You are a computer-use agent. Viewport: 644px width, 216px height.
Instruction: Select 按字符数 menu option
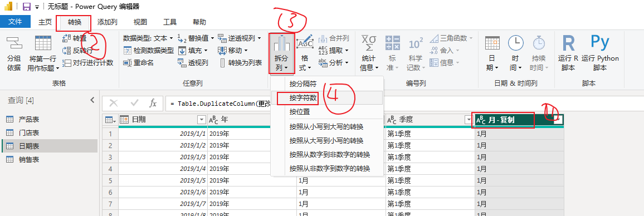pos(327,98)
